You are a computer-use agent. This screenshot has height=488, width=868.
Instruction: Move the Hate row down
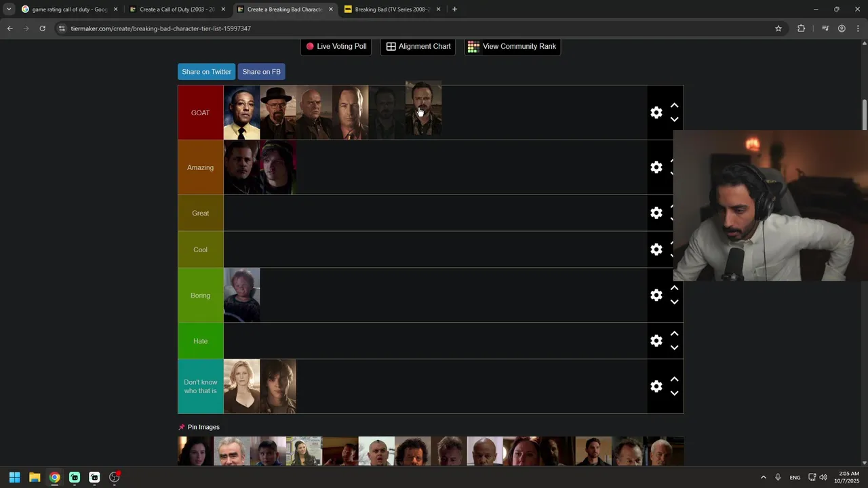674,348
